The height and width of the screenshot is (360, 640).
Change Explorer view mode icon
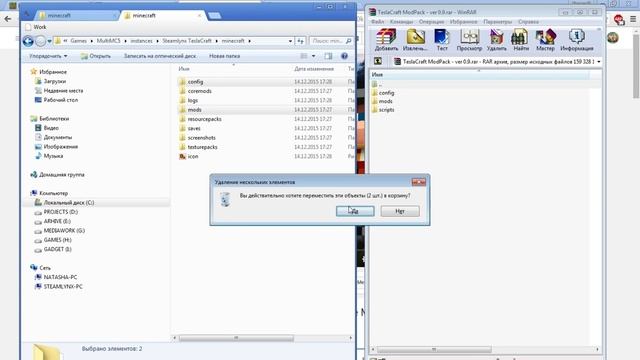tap(304, 56)
